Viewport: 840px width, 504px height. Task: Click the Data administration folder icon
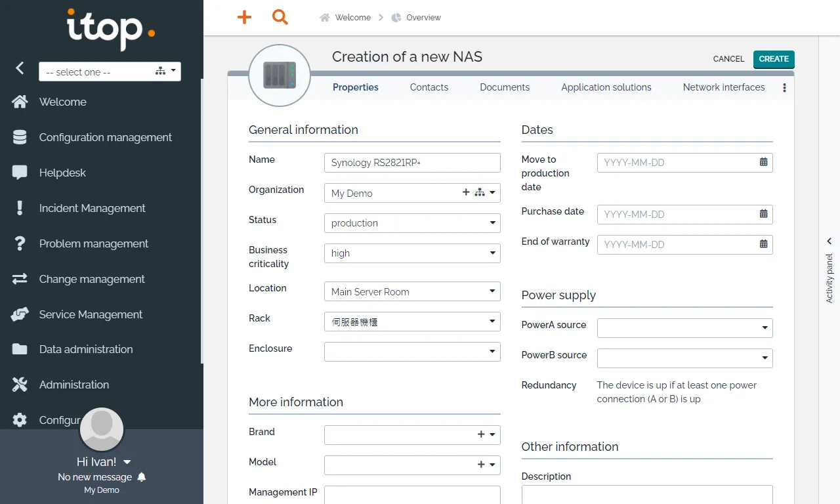point(20,349)
